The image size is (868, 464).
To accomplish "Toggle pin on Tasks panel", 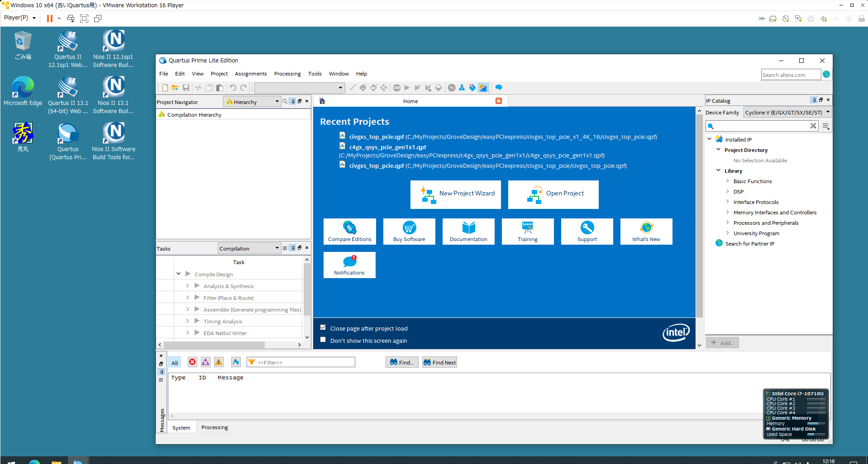I will (293, 248).
